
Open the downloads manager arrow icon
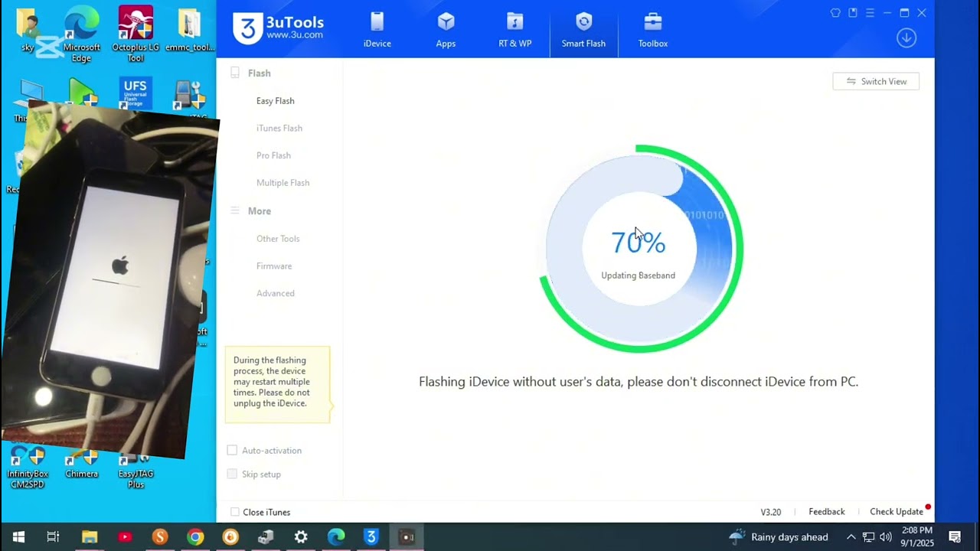906,38
